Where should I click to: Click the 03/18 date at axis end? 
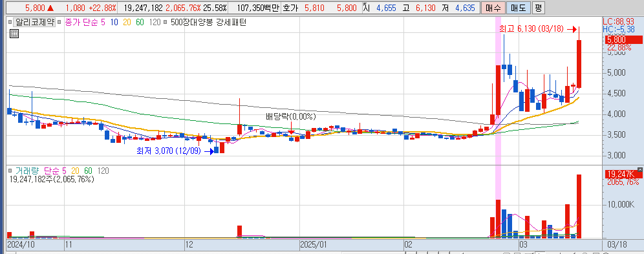click(x=617, y=245)
